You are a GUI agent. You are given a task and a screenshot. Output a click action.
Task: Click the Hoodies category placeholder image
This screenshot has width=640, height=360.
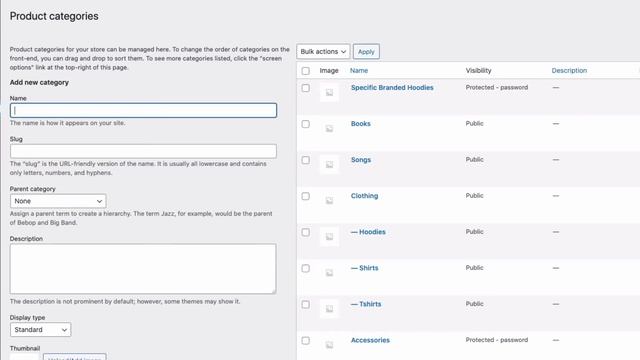coord(329,237)
